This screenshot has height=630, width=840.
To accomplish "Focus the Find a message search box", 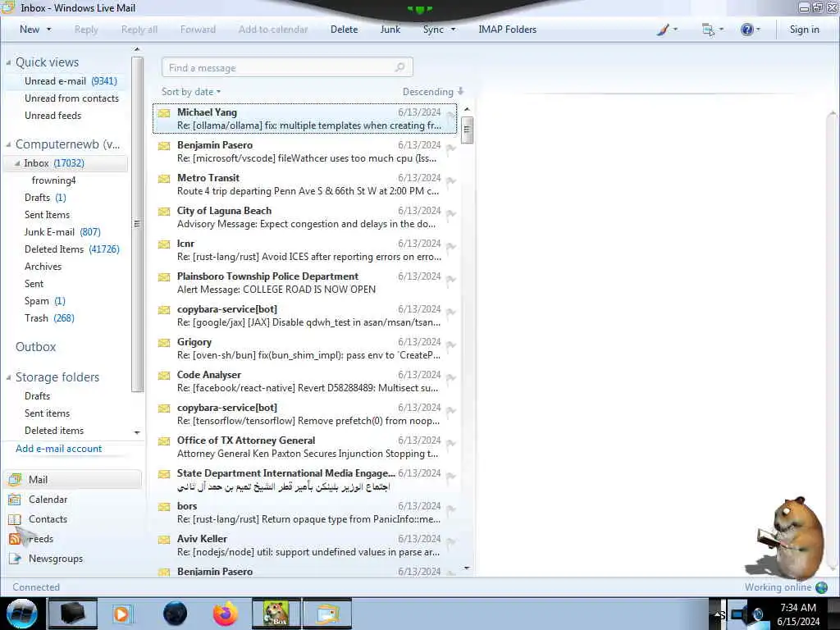I will (287, 67).
